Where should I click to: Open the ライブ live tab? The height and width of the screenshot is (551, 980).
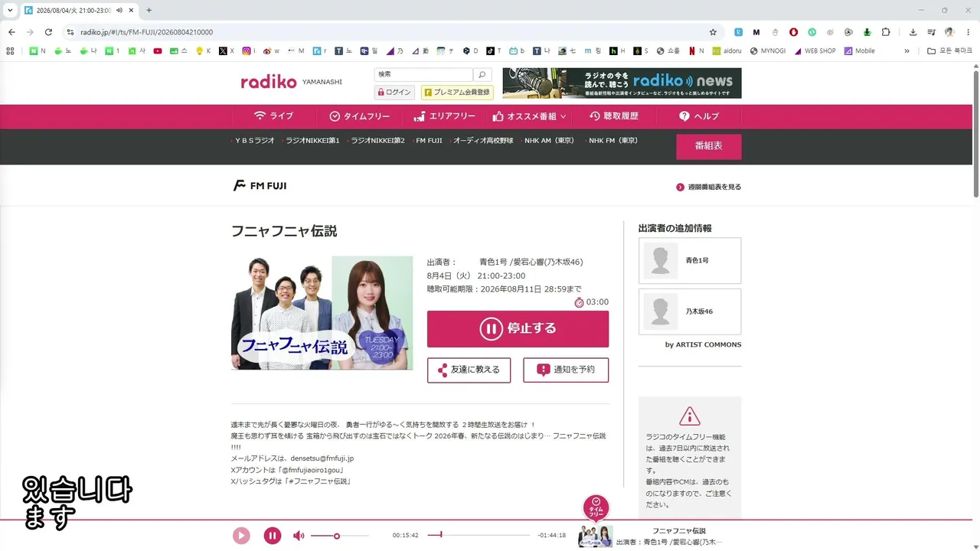point(274,116)
